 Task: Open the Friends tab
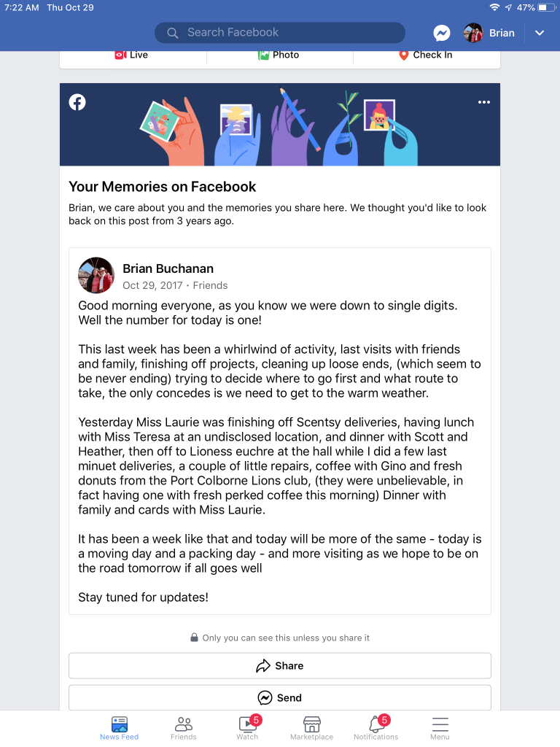184,726
